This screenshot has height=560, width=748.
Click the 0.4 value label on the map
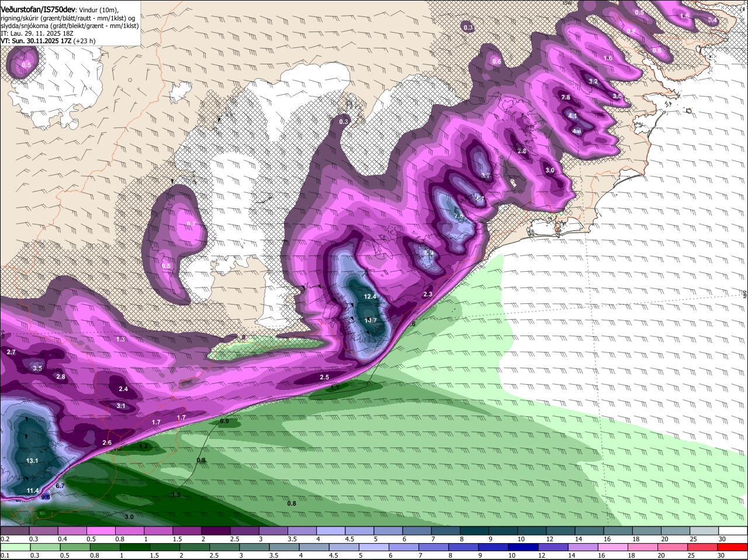(712, 20)
